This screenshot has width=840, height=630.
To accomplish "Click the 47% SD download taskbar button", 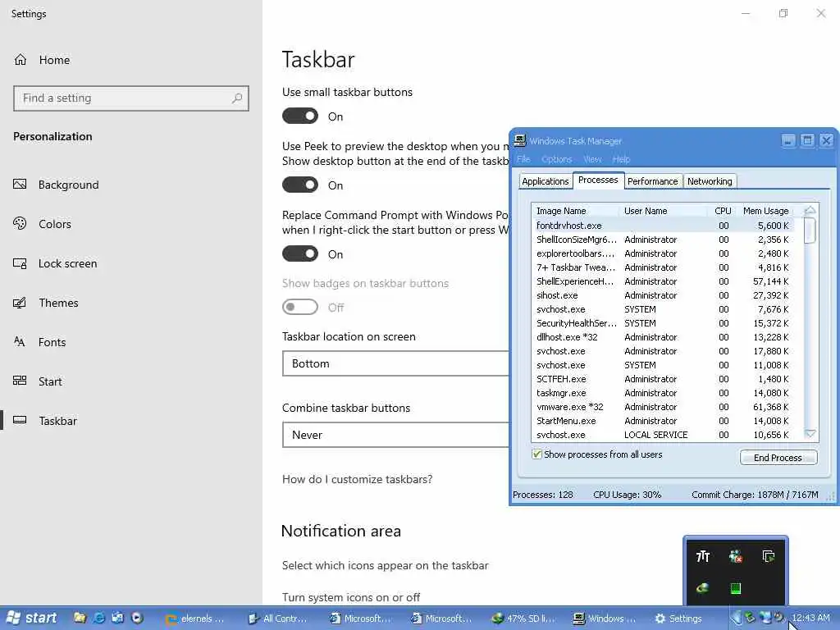I will click(x=524, y=619).
